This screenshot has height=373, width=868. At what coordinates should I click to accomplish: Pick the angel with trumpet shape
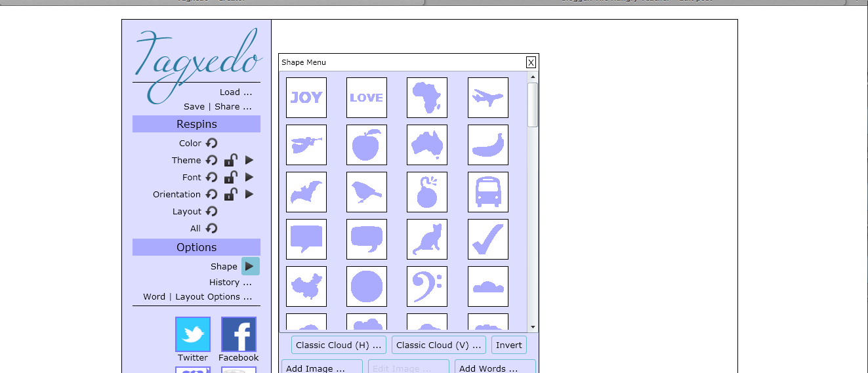(306, 145)
